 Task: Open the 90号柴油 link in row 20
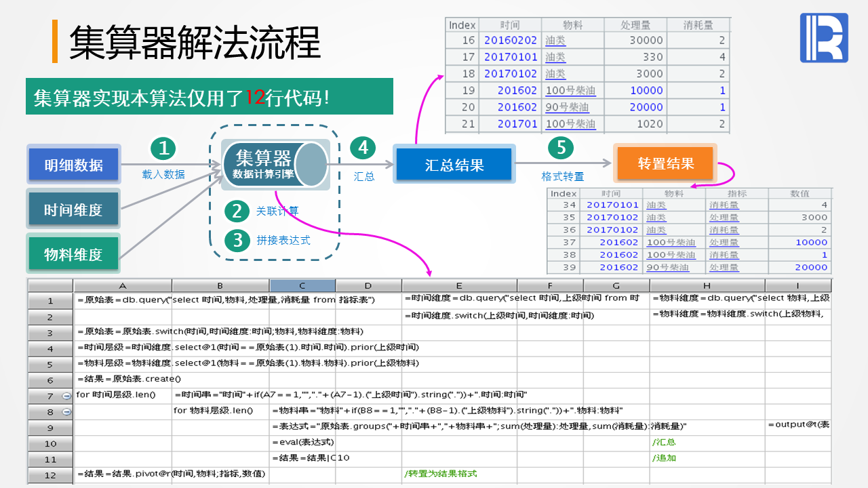click(567, 107)
